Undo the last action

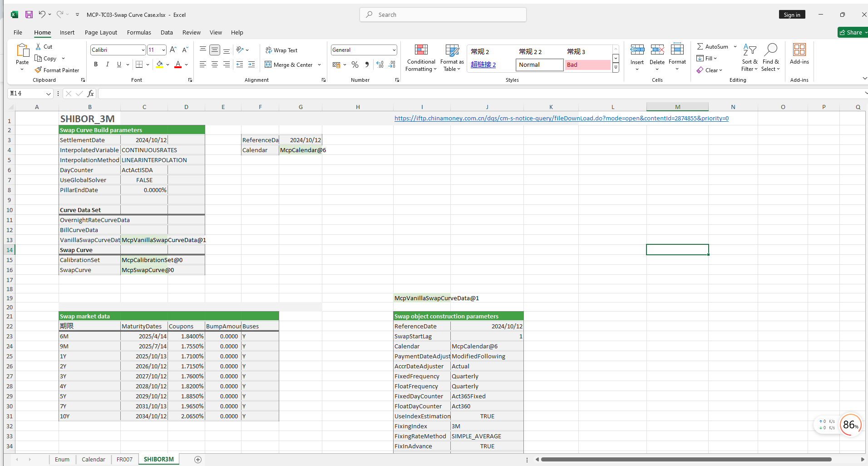point(42,15)
